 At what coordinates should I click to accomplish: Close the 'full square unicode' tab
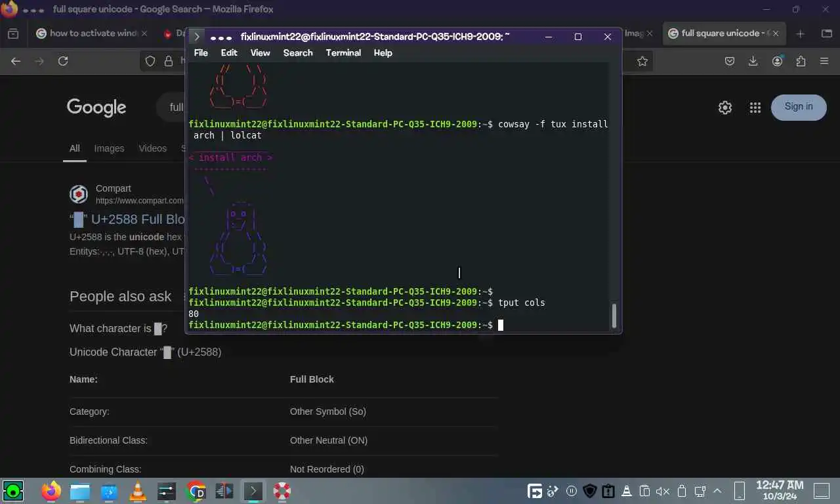pyautogui.click(x=776, y=33)
